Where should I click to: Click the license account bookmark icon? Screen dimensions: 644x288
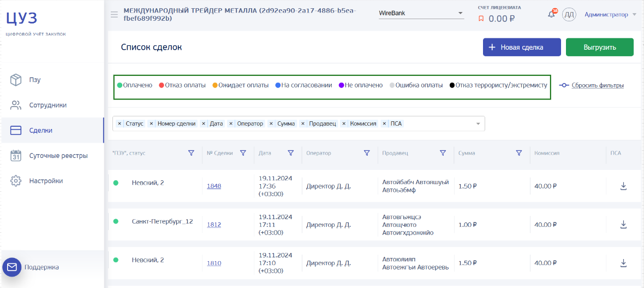pyautogui.click(x=482, y=19)
